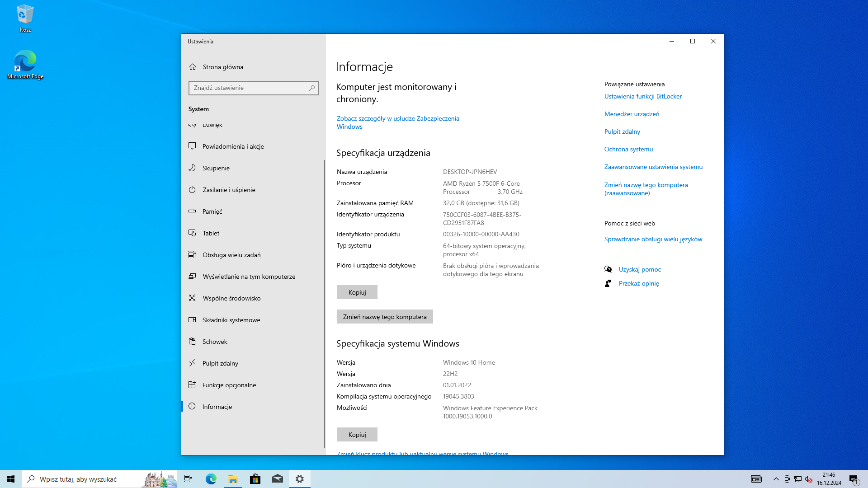Select Microsoft Edge desktop shortcut

25,65
